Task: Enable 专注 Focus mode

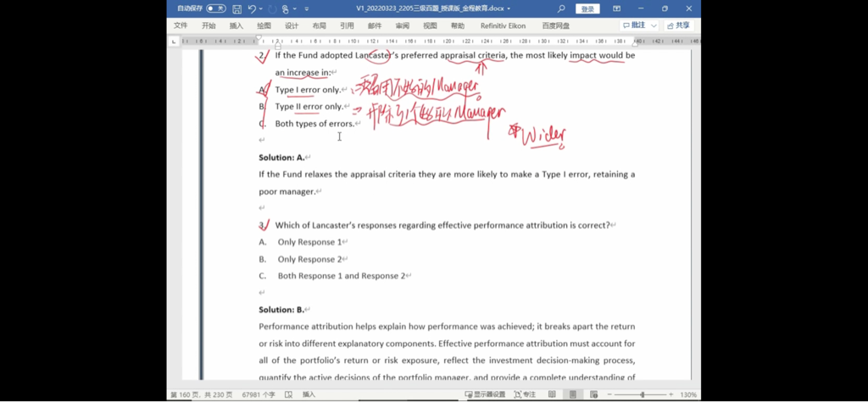Action: [525, 395]
